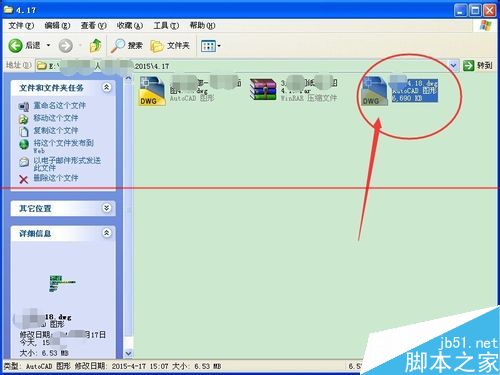Minimize the 4.17 window

(x=460, y=11)
